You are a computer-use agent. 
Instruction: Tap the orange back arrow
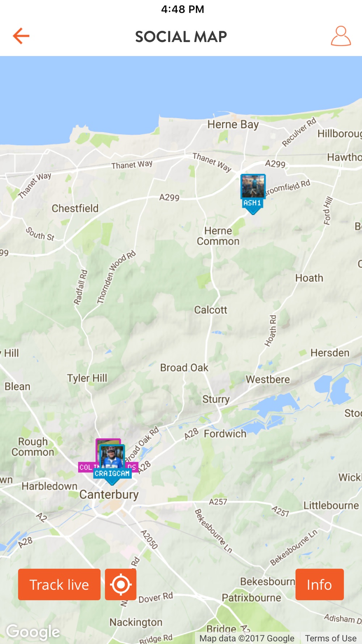(x=21, y=36)
